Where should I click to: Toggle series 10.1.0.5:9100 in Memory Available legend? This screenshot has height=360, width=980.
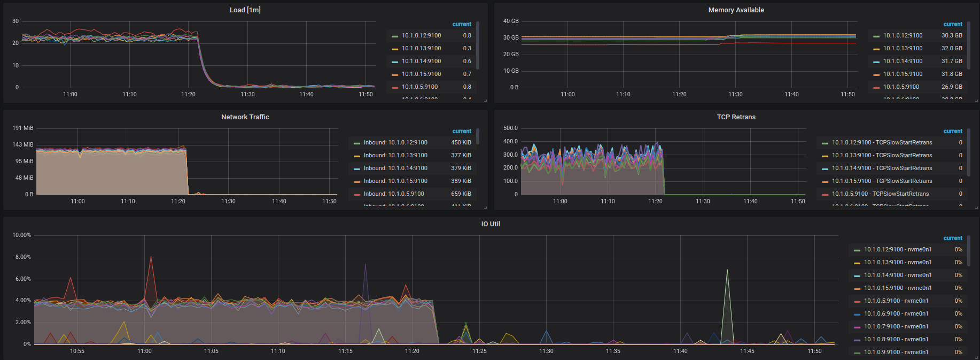(x=901, y=87)
